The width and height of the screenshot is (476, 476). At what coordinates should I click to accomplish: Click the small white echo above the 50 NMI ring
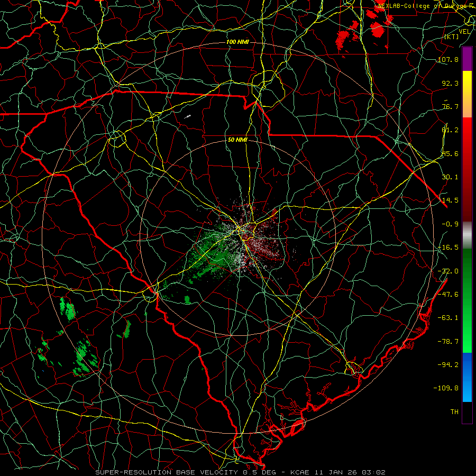[188, 116]
